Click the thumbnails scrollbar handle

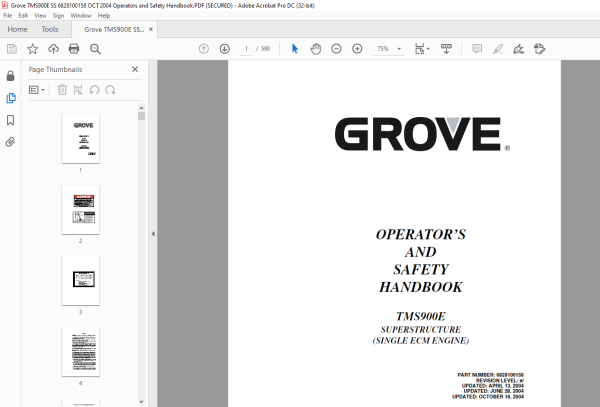tap(142, 116)
